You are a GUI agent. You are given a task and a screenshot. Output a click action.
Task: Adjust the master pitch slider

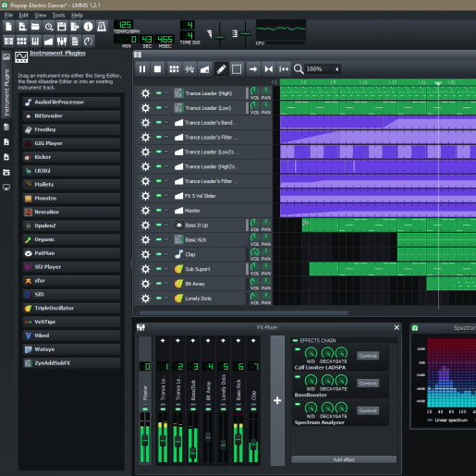pos(245,33)
